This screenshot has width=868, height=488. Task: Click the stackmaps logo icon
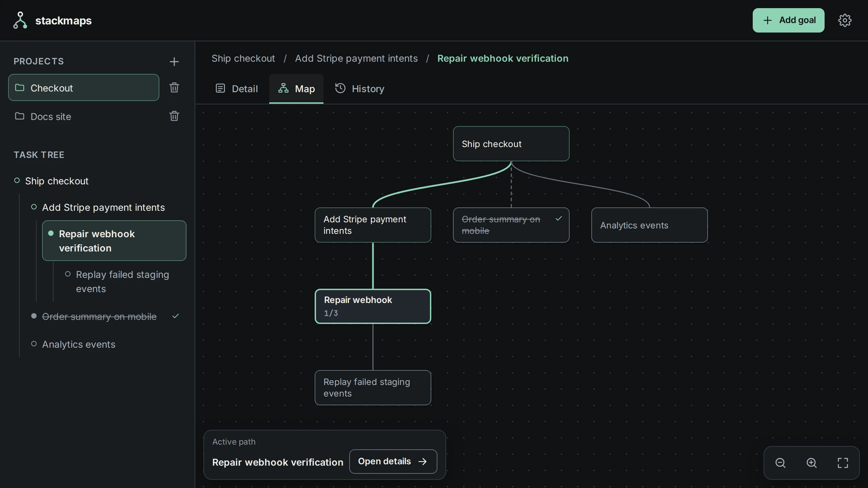click(x=20, y=20)
